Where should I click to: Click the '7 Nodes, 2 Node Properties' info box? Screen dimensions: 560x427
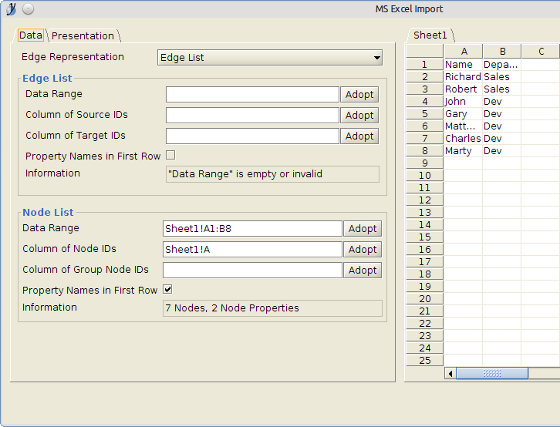tap(272, 308)
